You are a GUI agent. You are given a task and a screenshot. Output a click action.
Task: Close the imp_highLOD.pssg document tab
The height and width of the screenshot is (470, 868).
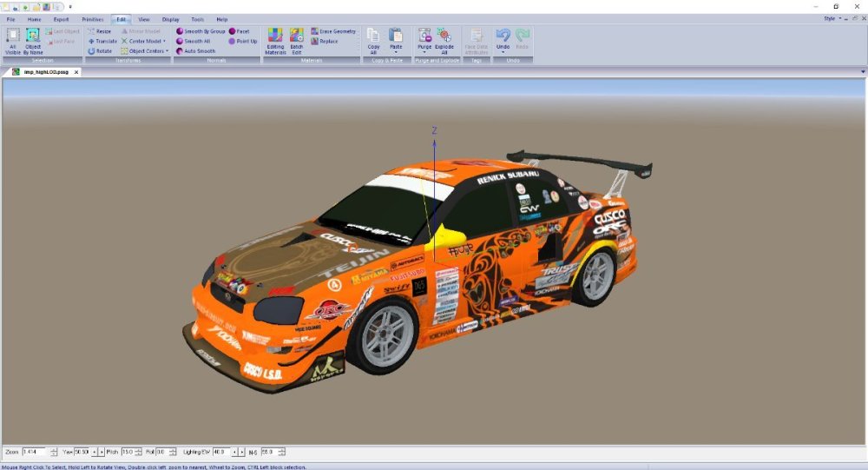(x=76, y=72)
